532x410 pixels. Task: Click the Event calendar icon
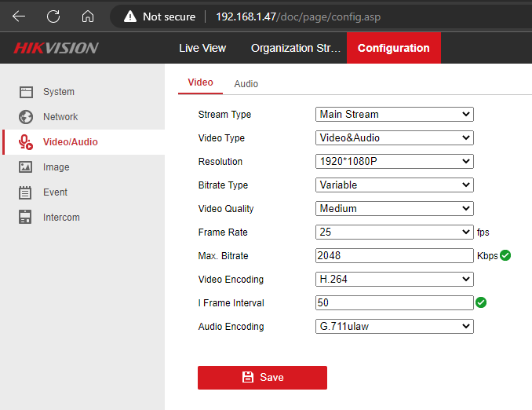(26, 192)
